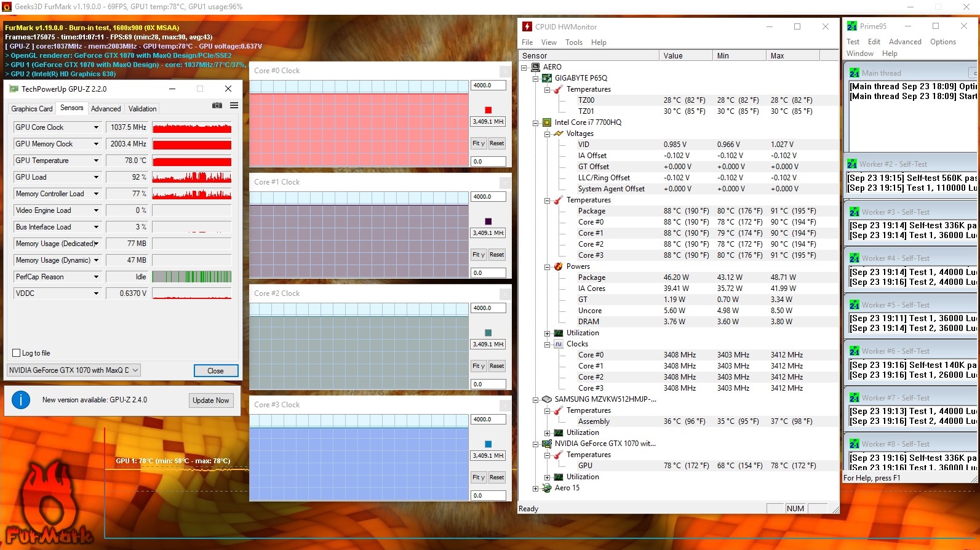Collapse the Powers node in HWMonitor
Viewport: 980px width, 550px height.
547,266
